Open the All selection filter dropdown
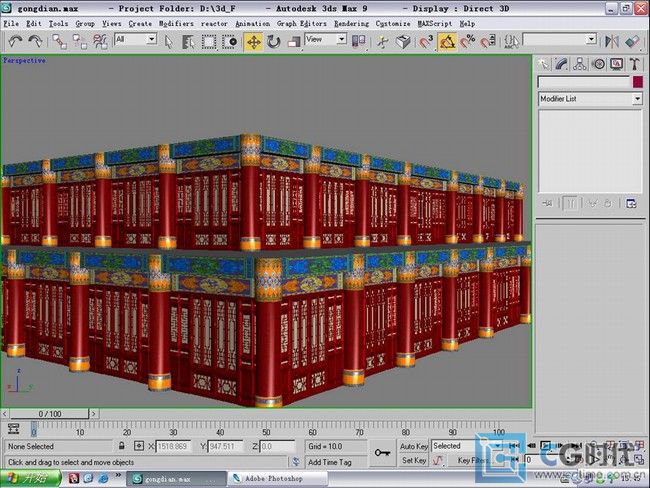This screenshot has height=488, width=650. (x=136, y=39)
